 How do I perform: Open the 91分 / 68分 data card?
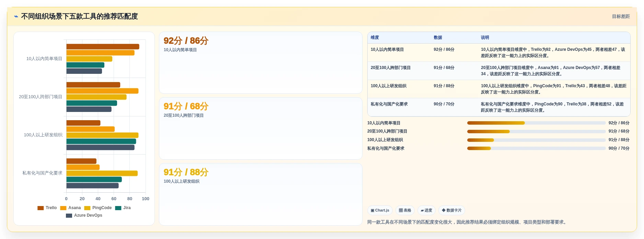(x=261, y=128)
